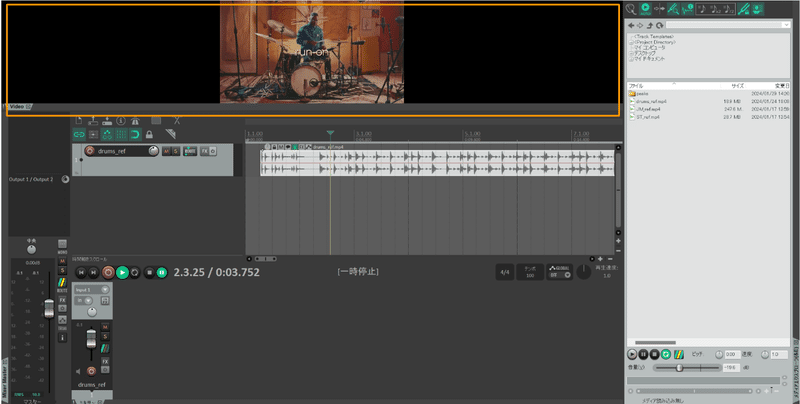Toggle the padlock locking icon
This screenshot has height=404, width=800.
[149, 135]
